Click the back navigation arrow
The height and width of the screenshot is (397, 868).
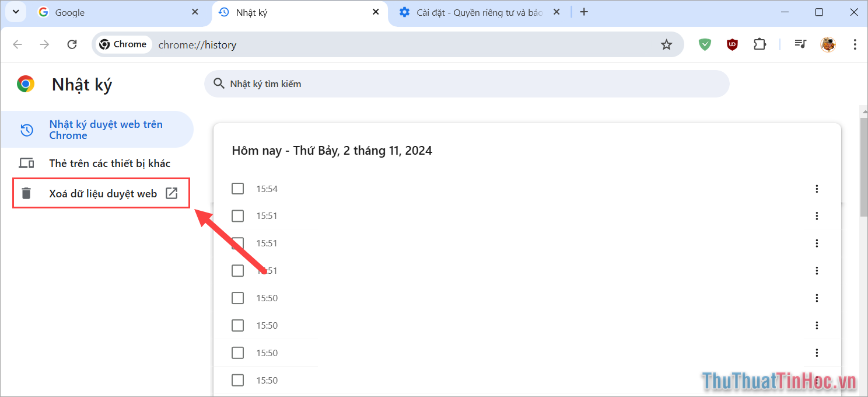[17, 44]
